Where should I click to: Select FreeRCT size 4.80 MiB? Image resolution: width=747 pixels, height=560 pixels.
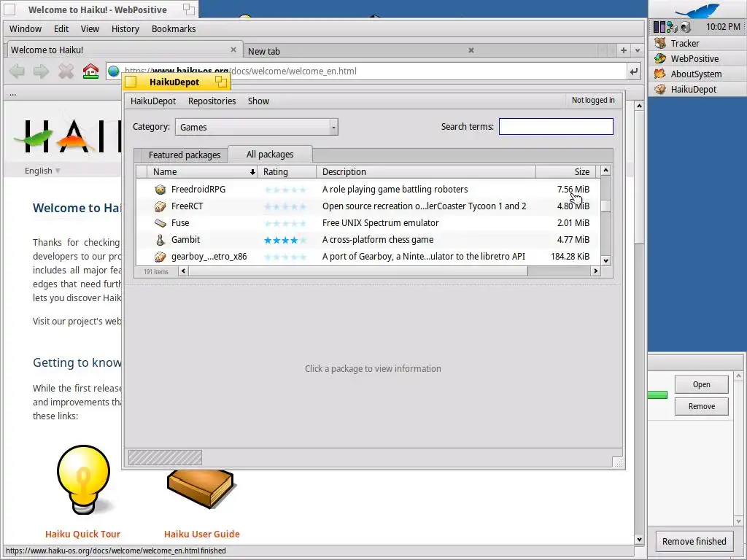[x=573, y=206]
